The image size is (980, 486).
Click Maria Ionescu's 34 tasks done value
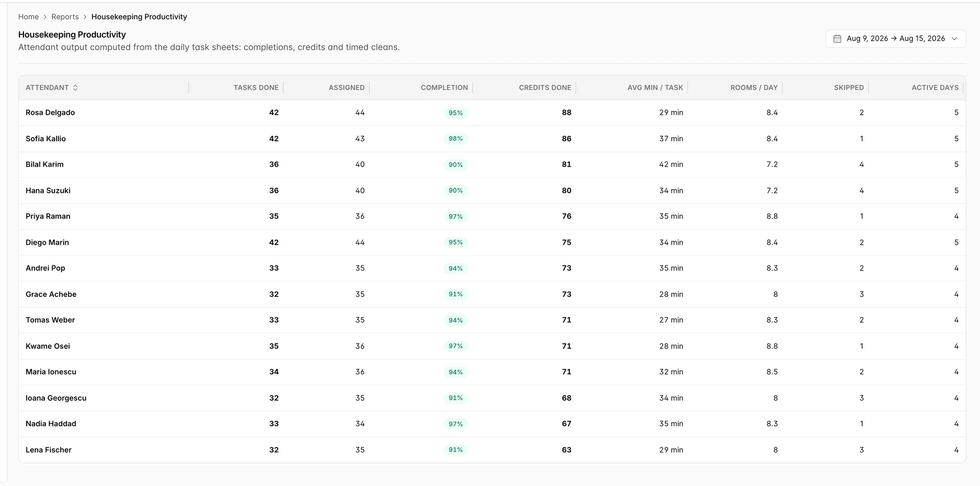pos(274,372)
